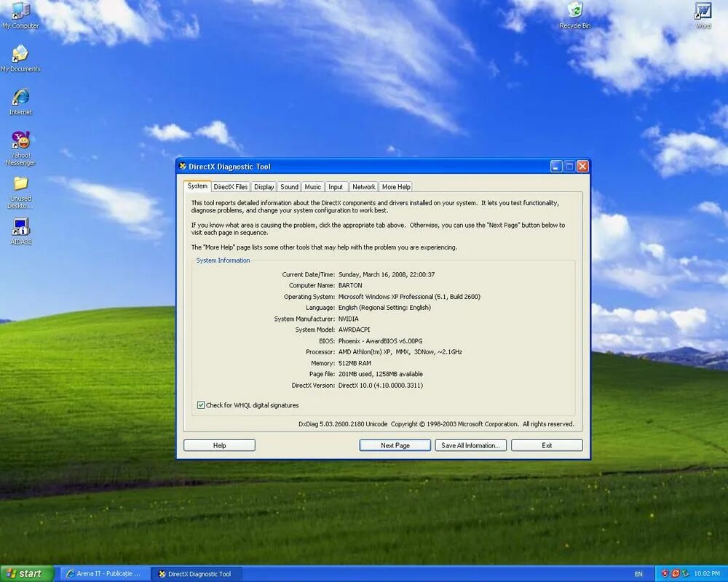Minimize the DirectX Diagnostic Tool window

pyautogui.click(x=556, y=166)
